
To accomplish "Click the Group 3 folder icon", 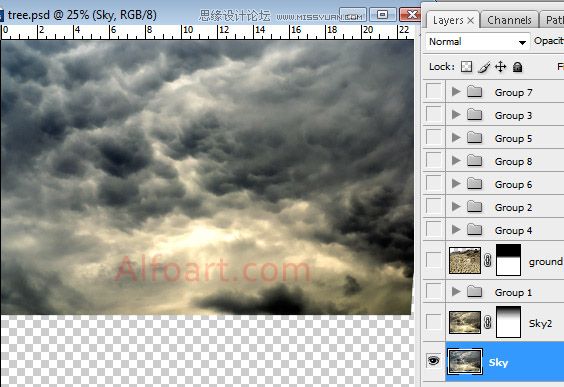I will tap(474, 115).
